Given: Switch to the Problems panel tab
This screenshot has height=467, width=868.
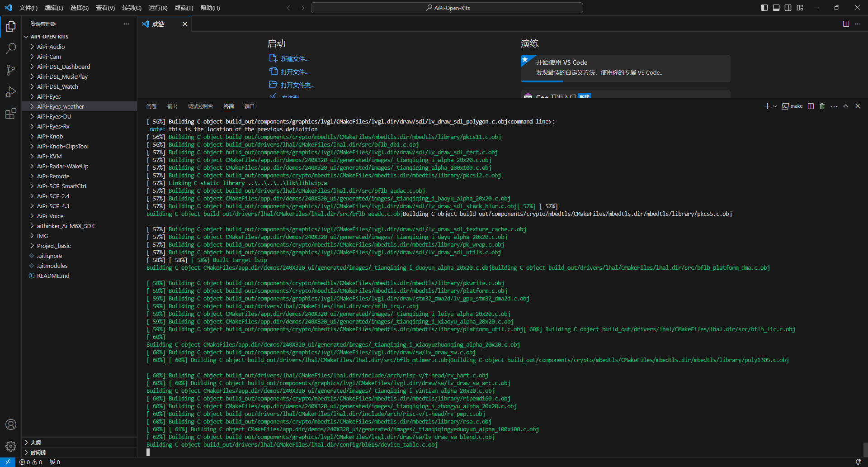Looking at the screenshot, I should click(x=151, y=106).
